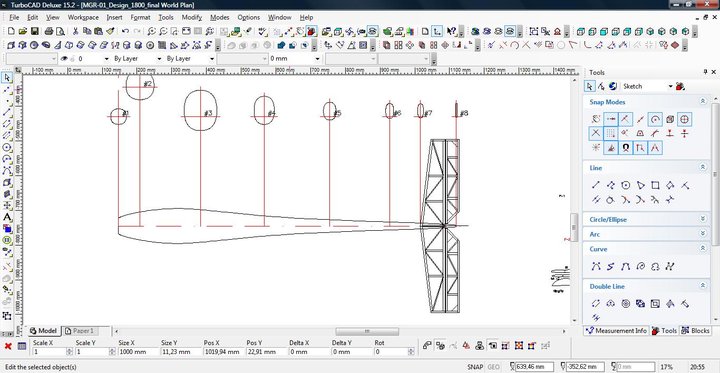This screenshot has width=720, height=373.
Task: Select the Circle tool in left toolbar
Action: pyautogui.click(x=7, y=147)
